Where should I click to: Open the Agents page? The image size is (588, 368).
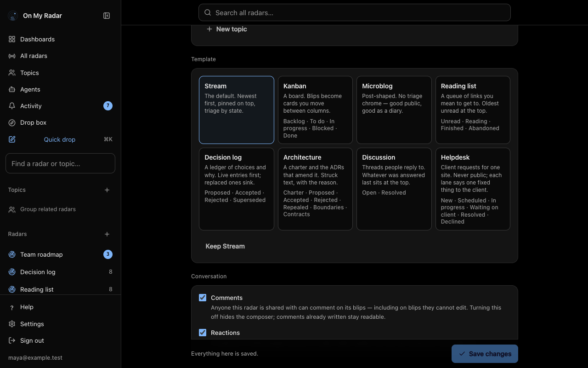pyautogui.click(x=60, y=89)
